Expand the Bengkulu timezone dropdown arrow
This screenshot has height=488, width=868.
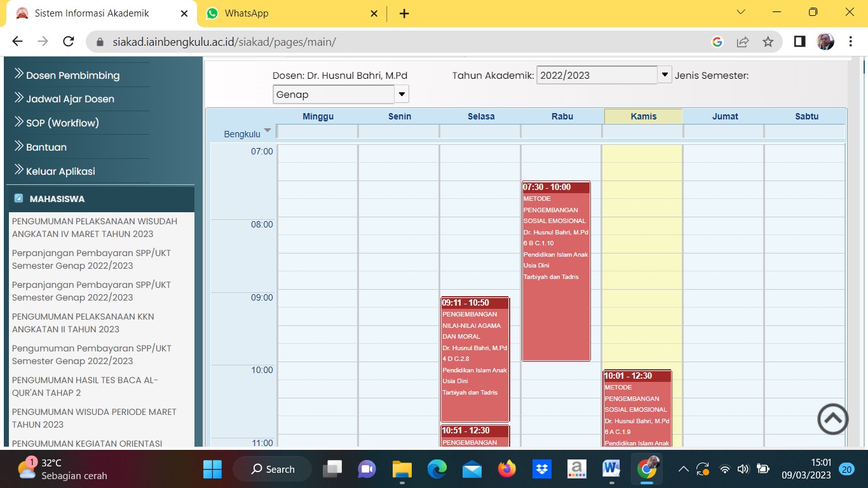click(x=268, y=131)
